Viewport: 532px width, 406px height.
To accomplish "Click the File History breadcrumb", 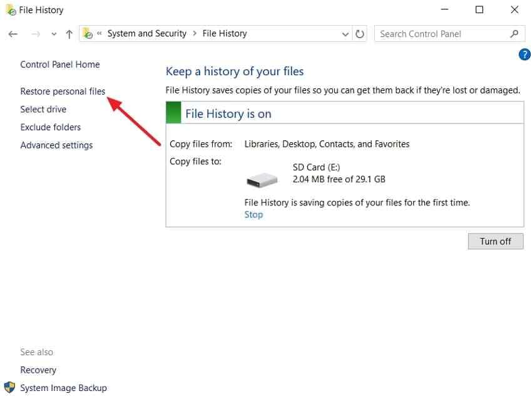I will click(x=225, y=34).
